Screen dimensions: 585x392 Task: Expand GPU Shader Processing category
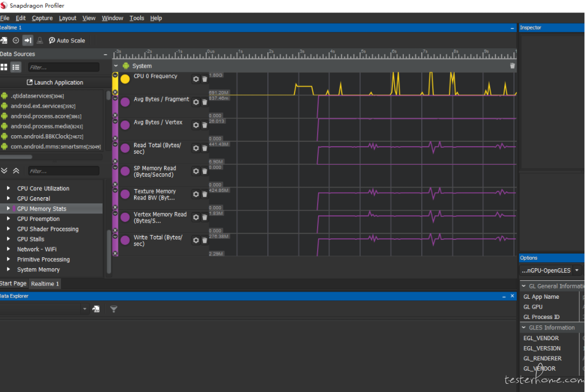[8, 229]
